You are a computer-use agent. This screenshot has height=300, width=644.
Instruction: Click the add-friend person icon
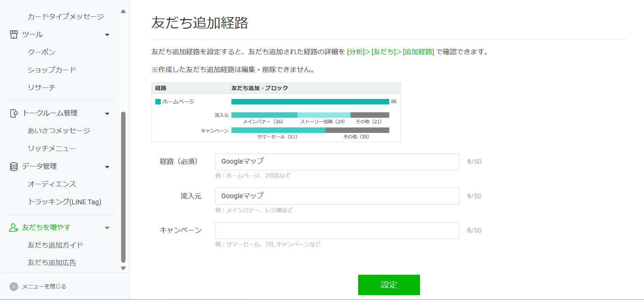14,228
